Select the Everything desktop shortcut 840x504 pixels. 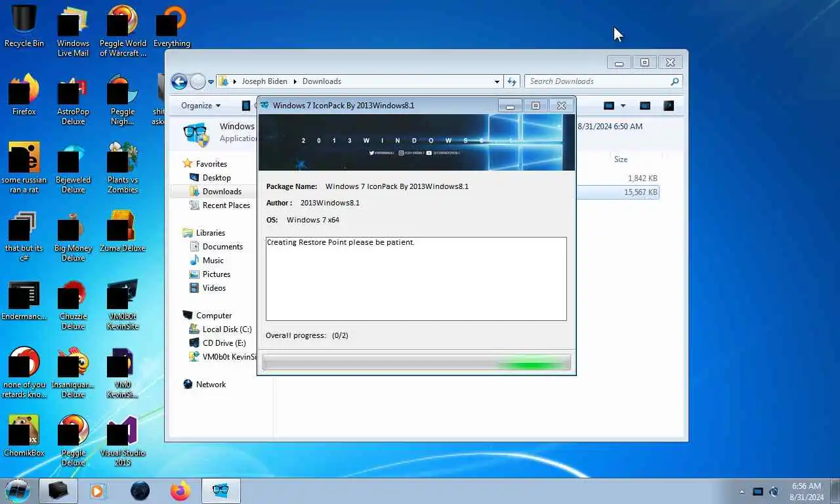point(171,26)
